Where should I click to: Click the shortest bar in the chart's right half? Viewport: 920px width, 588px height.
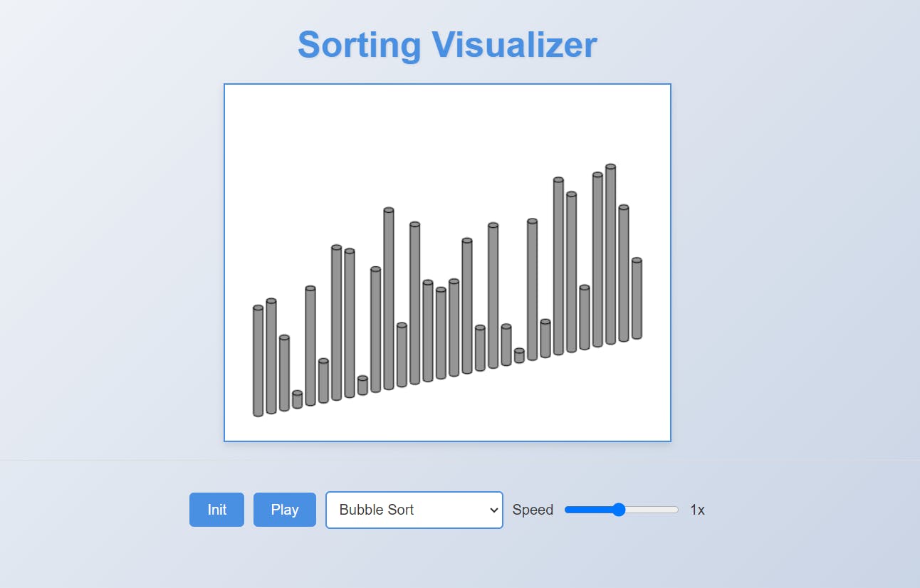(x=519, y=356)
